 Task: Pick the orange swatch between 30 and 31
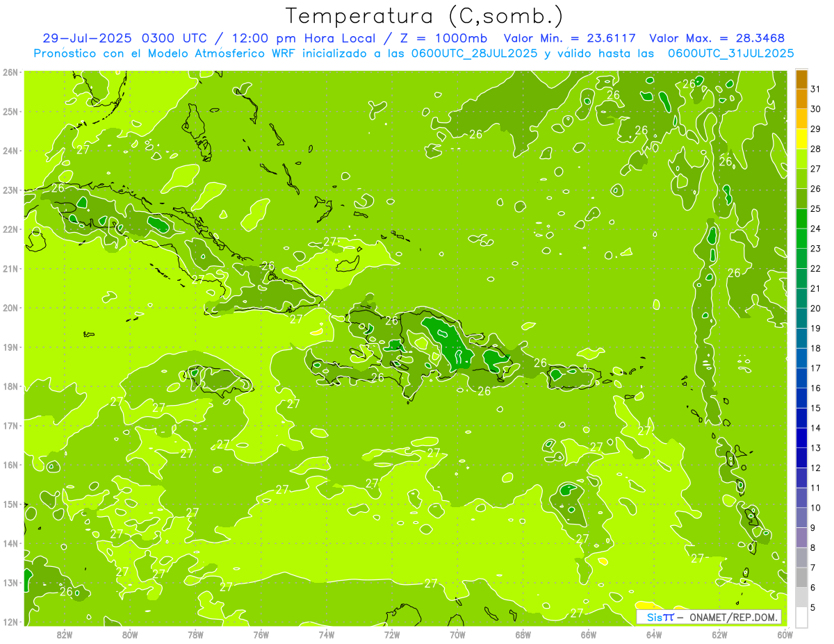pos(801,99)
